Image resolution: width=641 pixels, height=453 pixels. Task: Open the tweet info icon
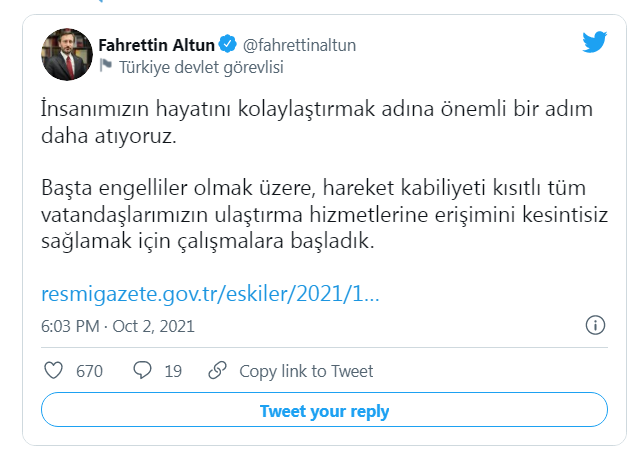593,326
